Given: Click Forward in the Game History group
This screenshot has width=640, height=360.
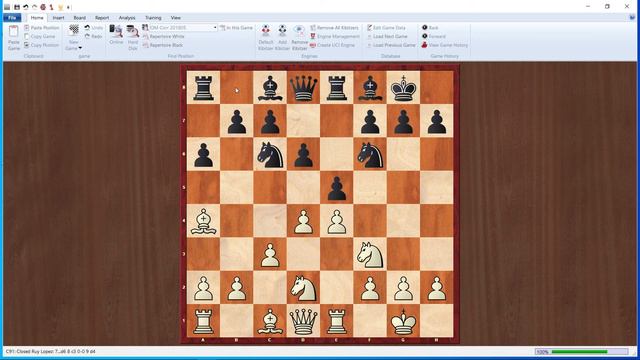Looking at the screenshot, I should pos(433,36).
